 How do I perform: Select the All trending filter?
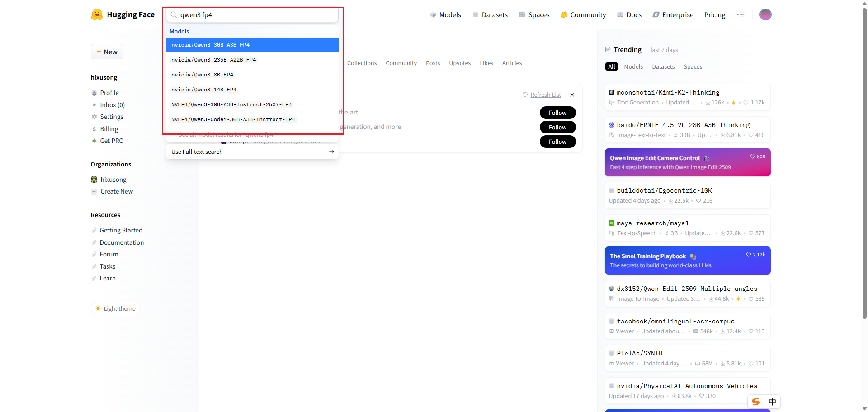point(611,66)
